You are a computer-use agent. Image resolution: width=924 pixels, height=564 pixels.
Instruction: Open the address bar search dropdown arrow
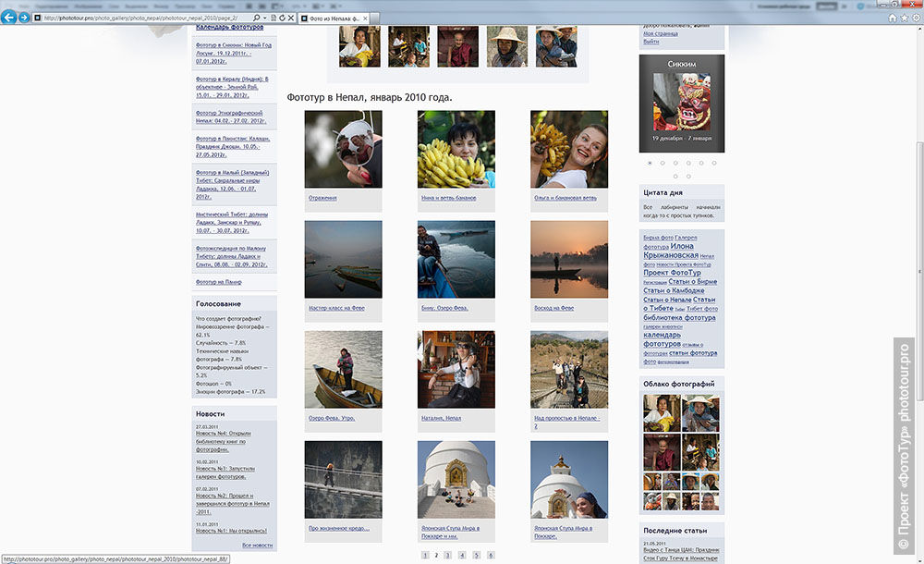[264, 18]
